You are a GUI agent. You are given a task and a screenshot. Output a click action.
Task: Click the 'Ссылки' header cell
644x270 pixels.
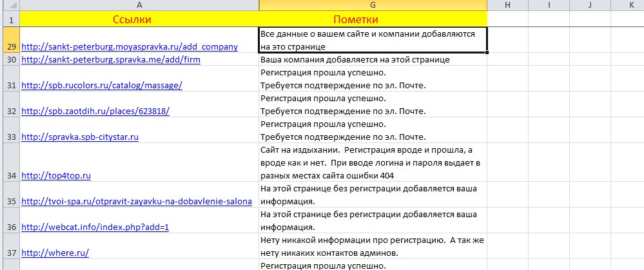140,19
